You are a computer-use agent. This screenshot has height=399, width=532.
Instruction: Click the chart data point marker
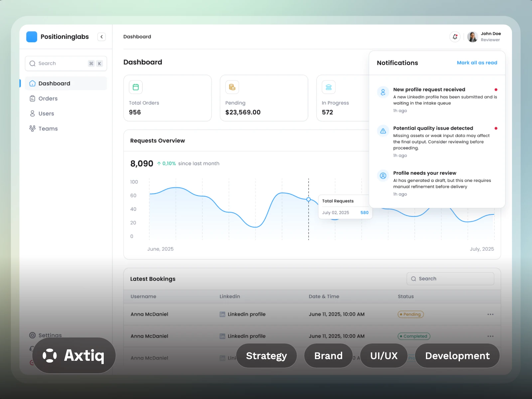[x=309, y=199]
